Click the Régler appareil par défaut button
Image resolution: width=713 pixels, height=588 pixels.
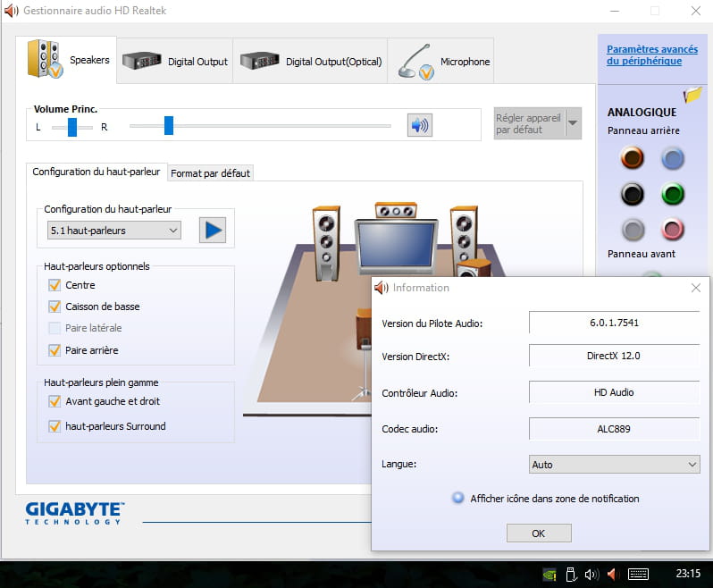coord(530,123)
